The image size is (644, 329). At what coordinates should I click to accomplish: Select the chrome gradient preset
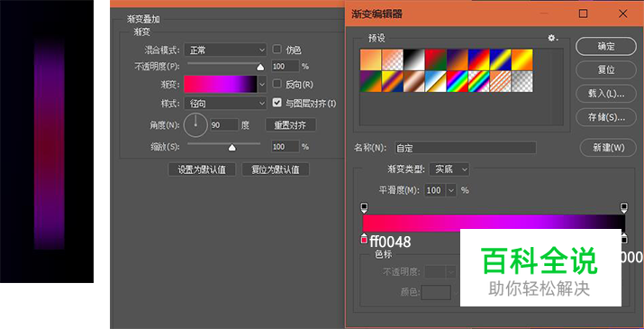coord(435,81)
